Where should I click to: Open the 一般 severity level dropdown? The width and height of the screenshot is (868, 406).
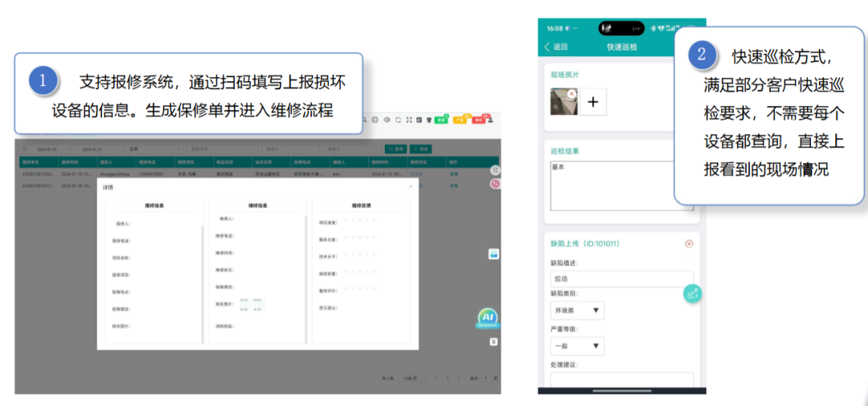577,347
